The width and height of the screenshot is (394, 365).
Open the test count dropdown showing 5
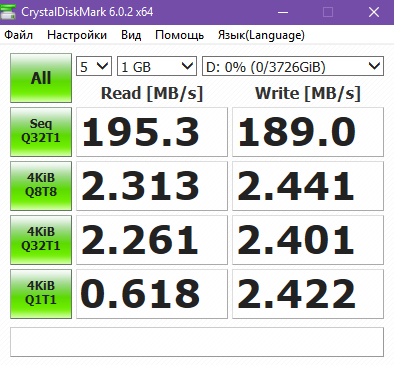coord(94,66)
